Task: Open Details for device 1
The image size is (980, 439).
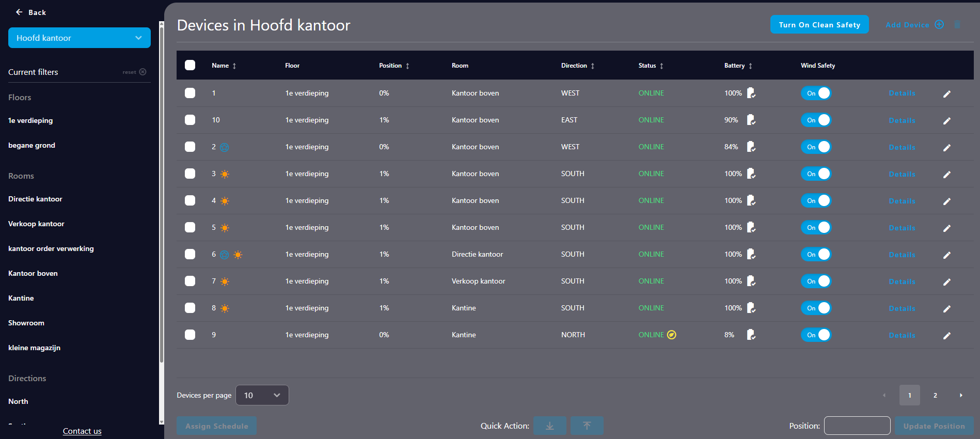Action: 902,93
